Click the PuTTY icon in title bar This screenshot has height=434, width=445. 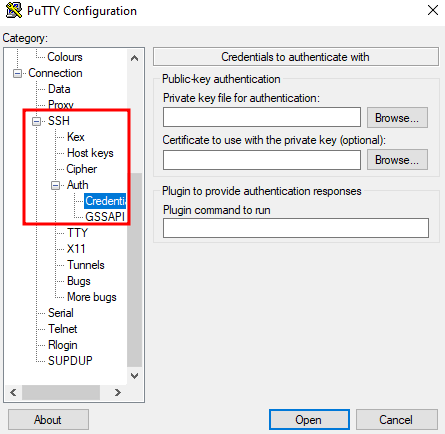coord(14,10)
